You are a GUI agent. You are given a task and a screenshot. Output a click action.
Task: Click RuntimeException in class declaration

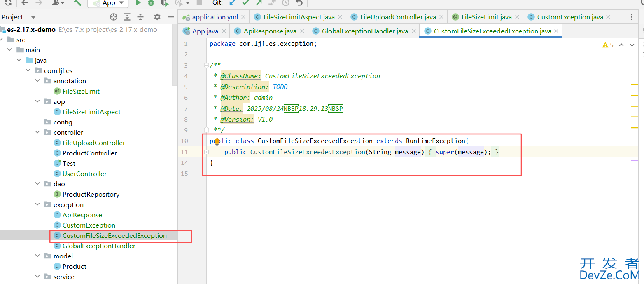click(436, 141)
